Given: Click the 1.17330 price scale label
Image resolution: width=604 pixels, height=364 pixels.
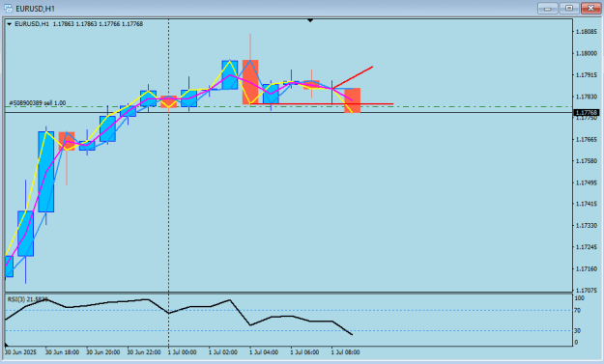Looking at the screenshot, I should tap(587, 226).
